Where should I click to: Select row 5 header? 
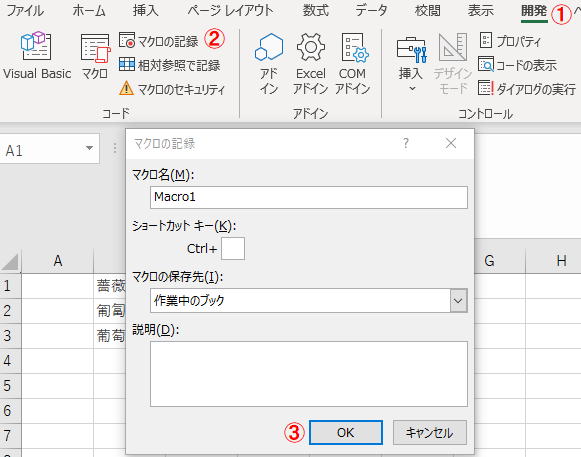[10, 386]
